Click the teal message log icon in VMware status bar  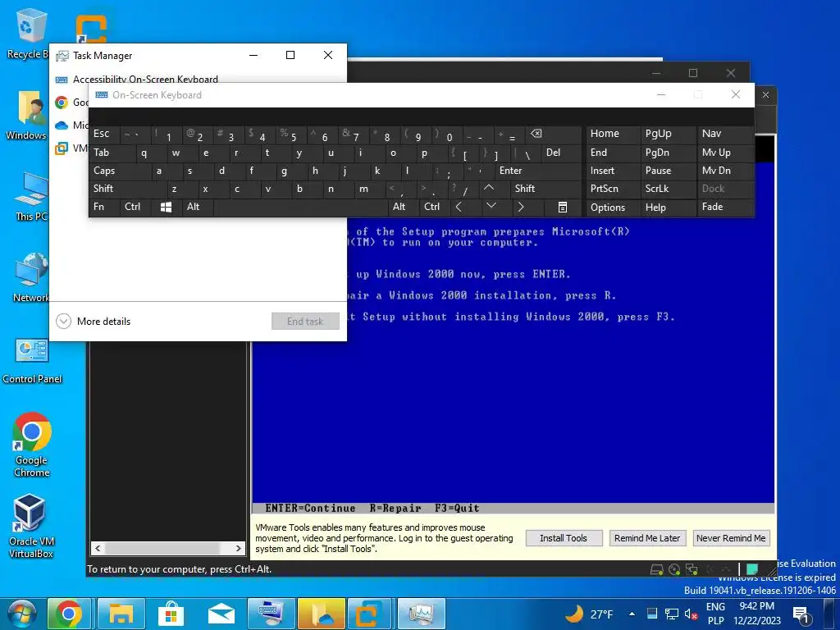[753, 569]
